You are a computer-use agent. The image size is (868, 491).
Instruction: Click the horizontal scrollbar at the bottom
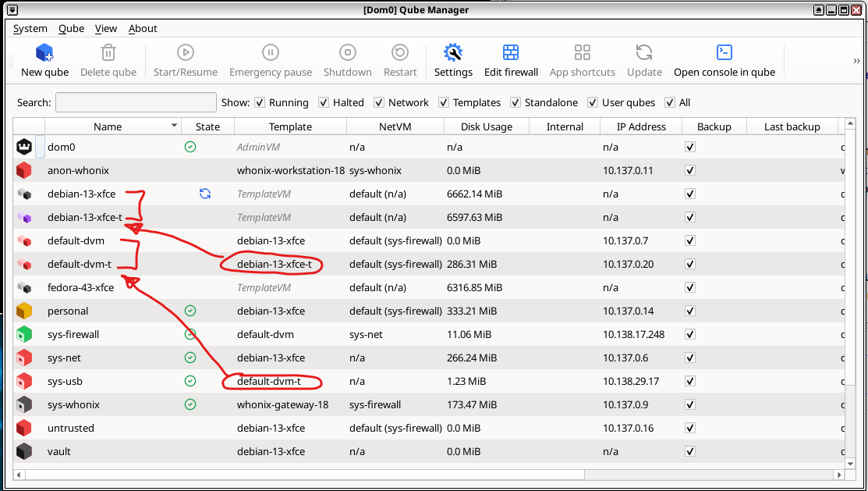[304, 475]
